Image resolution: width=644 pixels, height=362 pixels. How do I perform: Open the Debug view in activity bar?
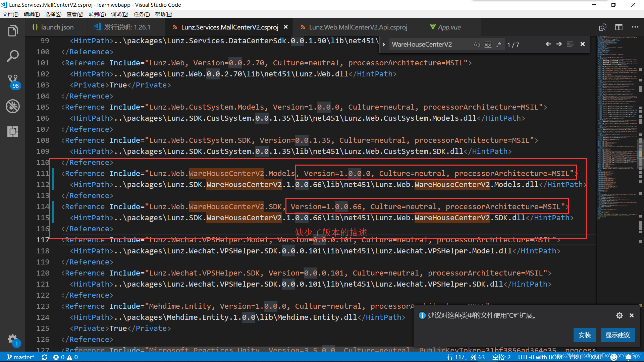(13, 106)
